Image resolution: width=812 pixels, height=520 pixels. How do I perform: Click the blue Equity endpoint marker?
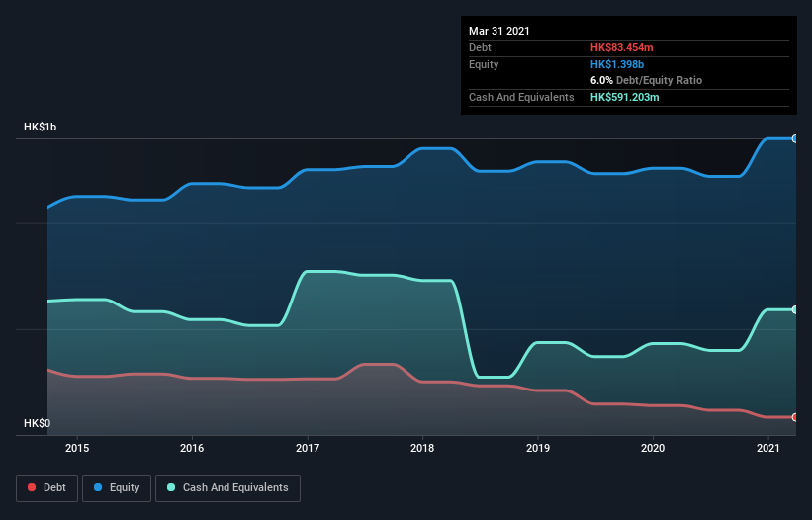tap(795, 138)
